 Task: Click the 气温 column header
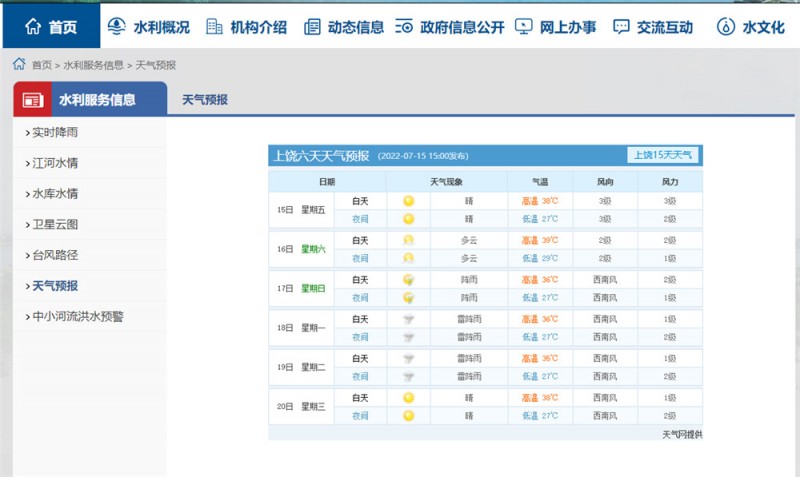pyautogui.click(x=540, y=182)
